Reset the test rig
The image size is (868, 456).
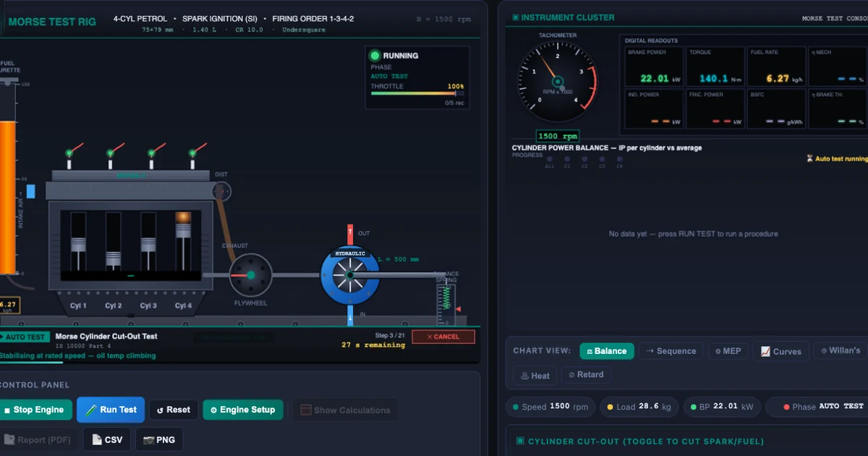174,410
